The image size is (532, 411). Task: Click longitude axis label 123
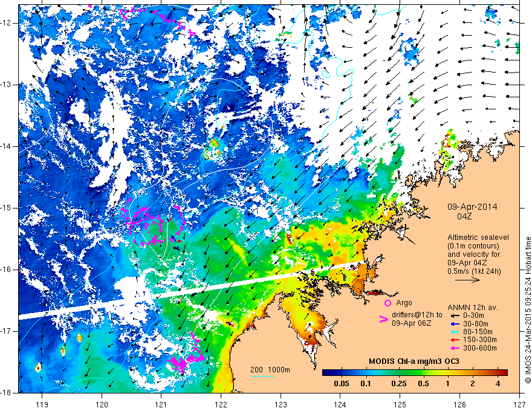[x=281, y=404]
